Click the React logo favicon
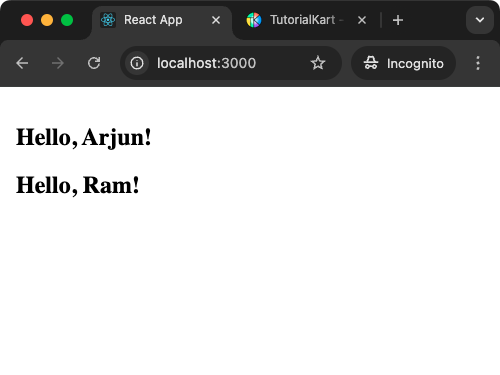 click(x=108, y=20)
